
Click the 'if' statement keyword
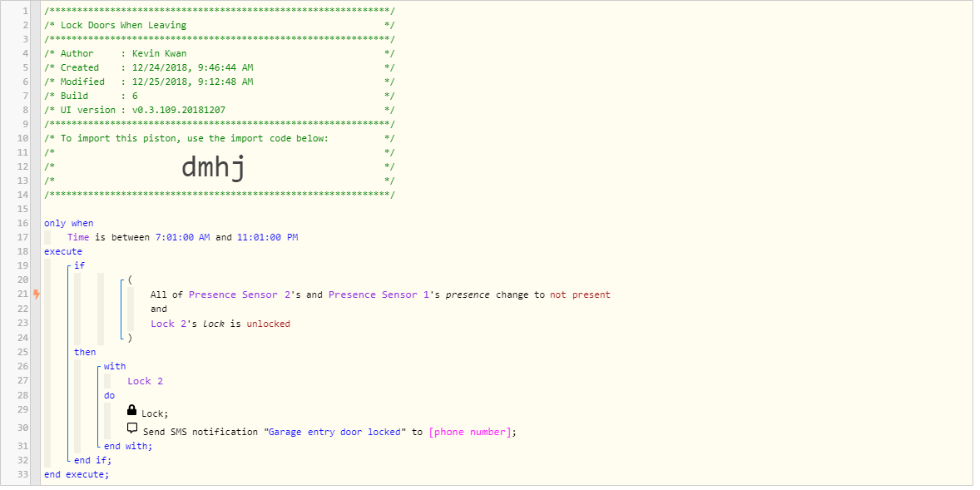click(x=79, y=265)
